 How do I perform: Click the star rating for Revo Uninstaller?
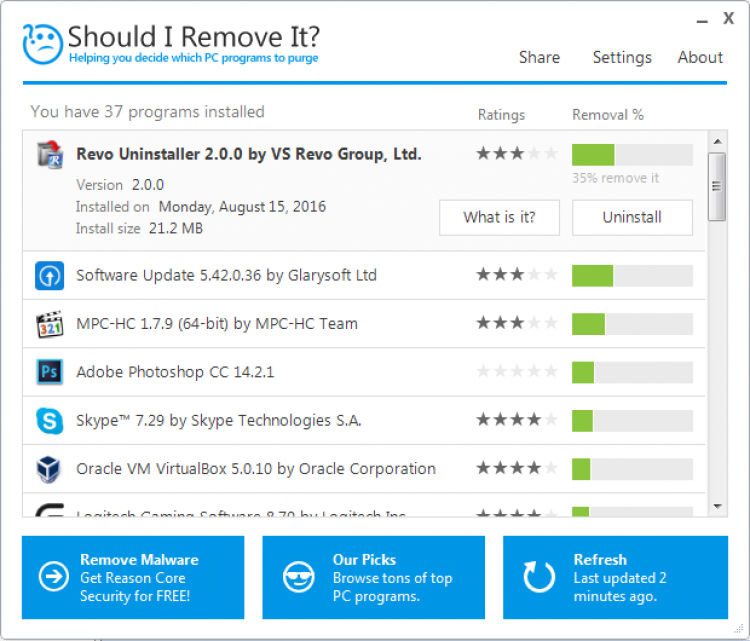(x=517, y=154)
